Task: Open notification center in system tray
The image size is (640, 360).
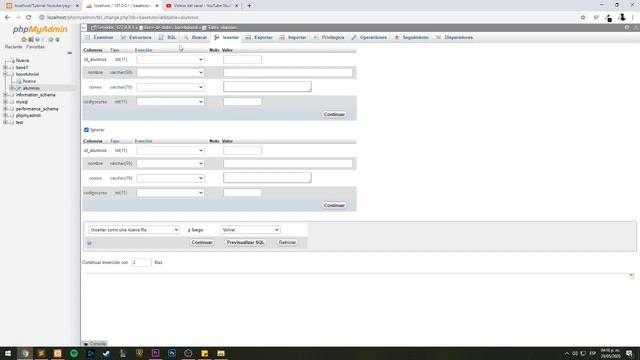Action: (x=630, y=353)
